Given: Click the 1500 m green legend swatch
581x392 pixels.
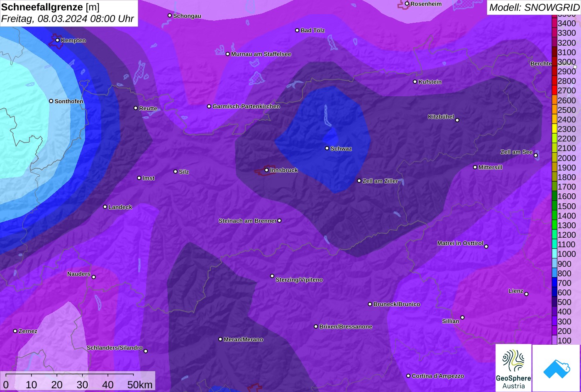Looking at the screenshot, I should pyautogui.click(x=554, y=206).
